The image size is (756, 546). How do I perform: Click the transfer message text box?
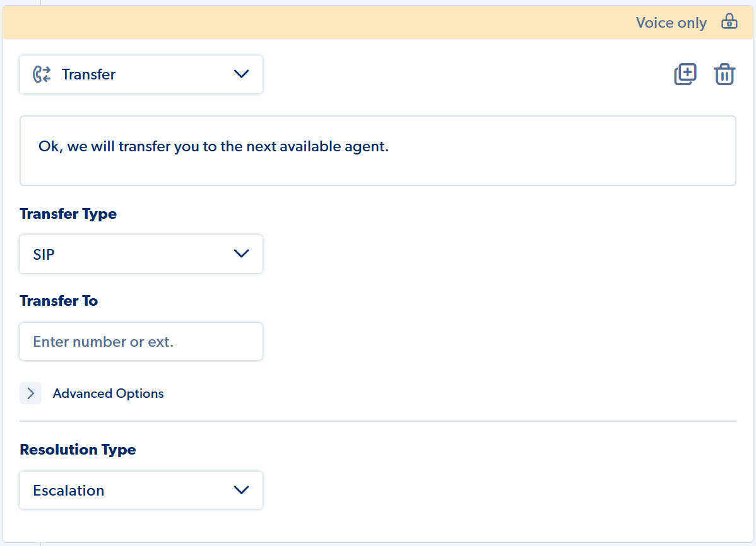pos(377,150)
